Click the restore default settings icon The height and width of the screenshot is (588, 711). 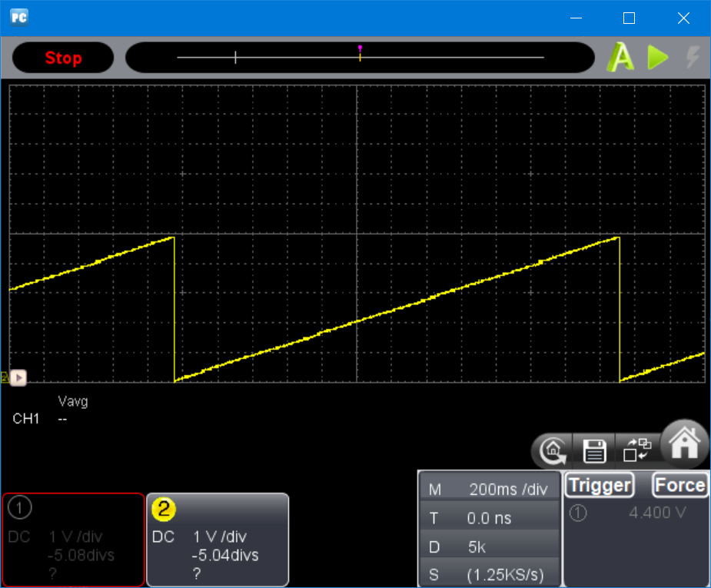click(553, 451)
